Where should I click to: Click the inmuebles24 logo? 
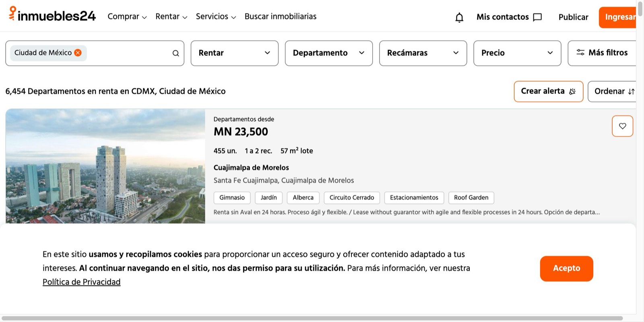(x=52, y=15)
